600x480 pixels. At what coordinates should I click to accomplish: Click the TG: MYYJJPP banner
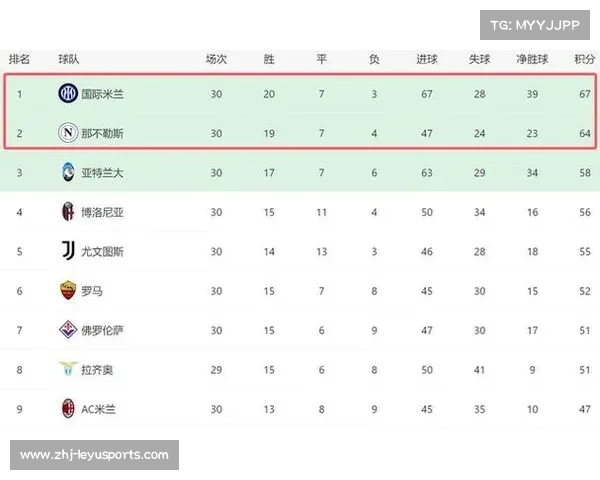tap(534, 24)
